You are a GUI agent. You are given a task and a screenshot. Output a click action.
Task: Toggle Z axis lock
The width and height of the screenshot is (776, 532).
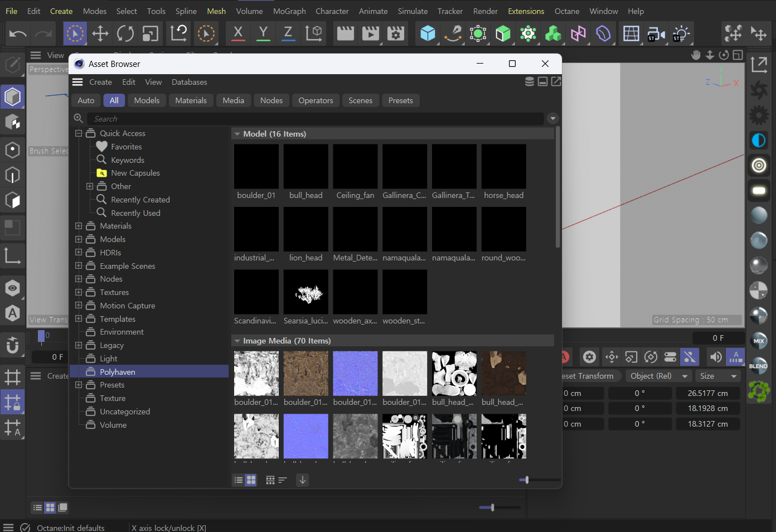click(288, 34)
